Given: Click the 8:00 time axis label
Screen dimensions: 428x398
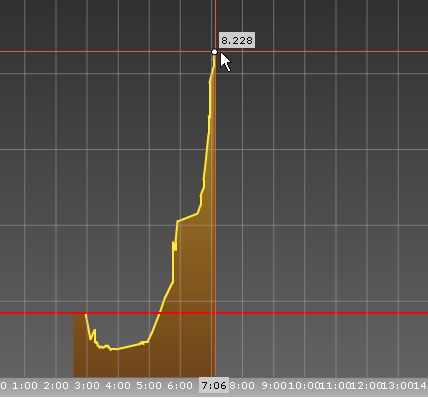Looking at the screenshot, I should coord(242,386).
